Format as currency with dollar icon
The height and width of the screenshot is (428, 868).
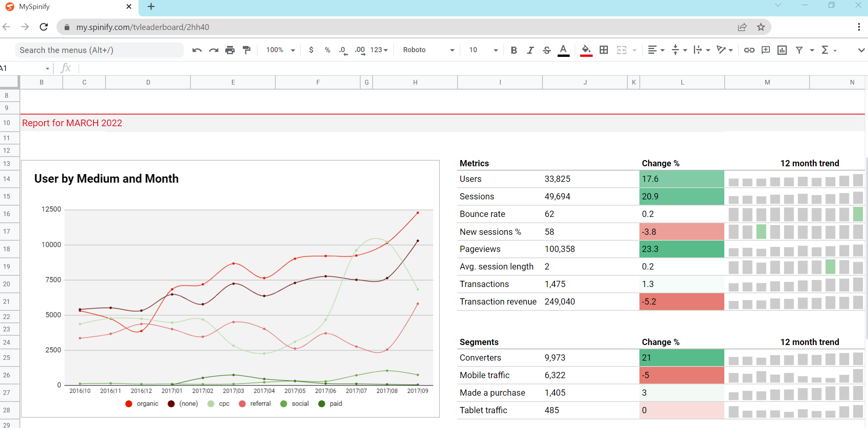(x=311, y=50)
